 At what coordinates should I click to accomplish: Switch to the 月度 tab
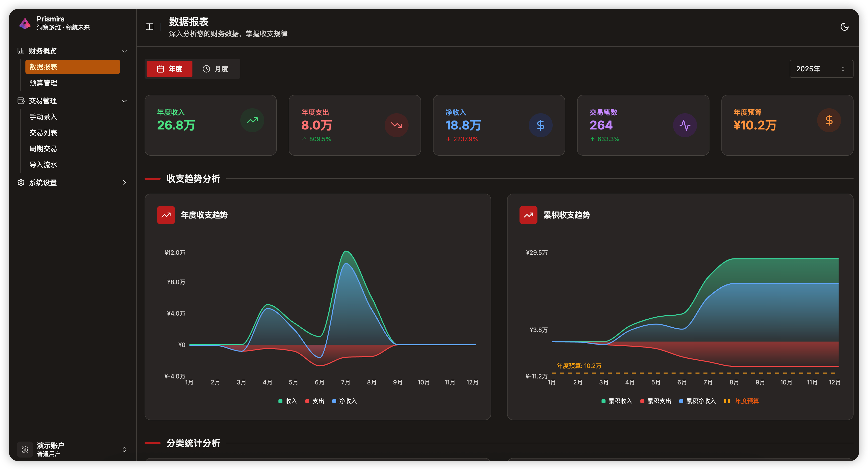click(216, 69)
